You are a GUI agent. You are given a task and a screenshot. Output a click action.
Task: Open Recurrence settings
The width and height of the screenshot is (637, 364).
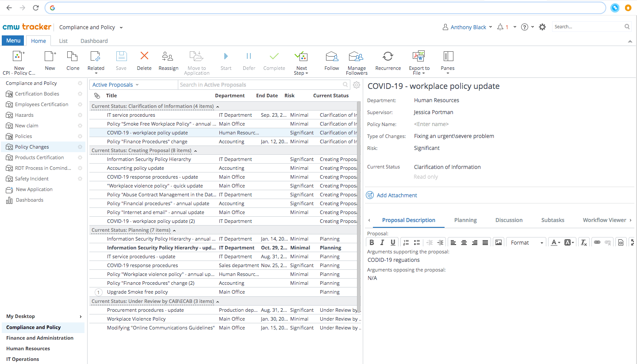click(x=388, y=56)
